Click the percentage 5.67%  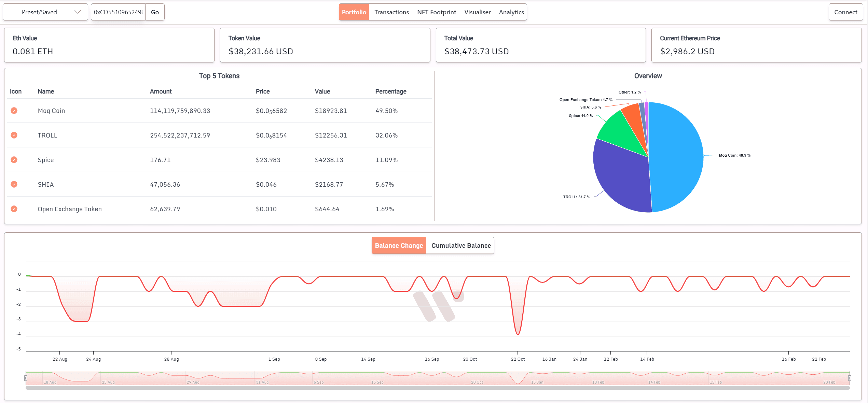[385, 185]
